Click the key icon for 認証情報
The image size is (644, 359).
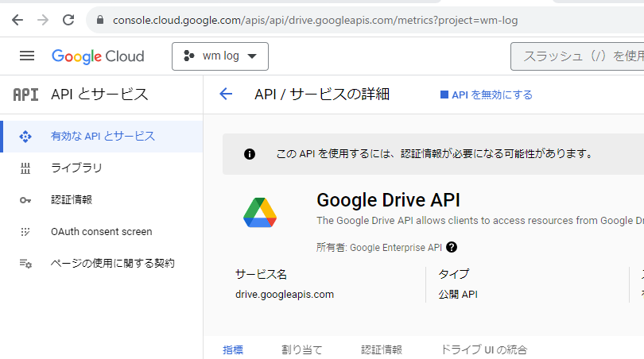point(25,200)
